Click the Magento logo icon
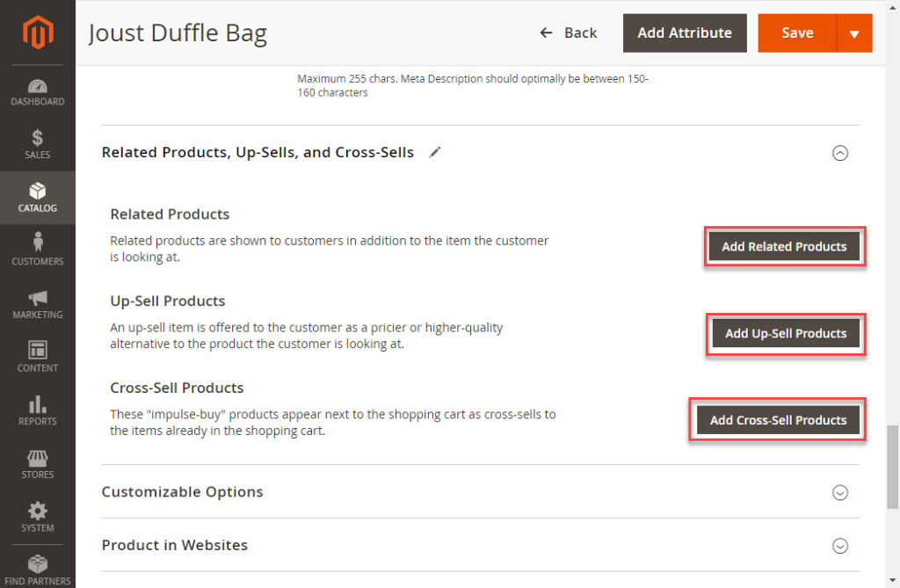Viewport: 900px width, 588px height. pyautogui.click(x=38, y=33)
